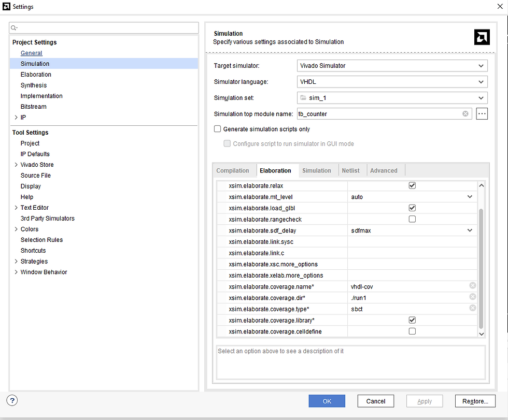Click the OK button
The height and width of the screenshot is (420, 508).
tap(327, 401)
